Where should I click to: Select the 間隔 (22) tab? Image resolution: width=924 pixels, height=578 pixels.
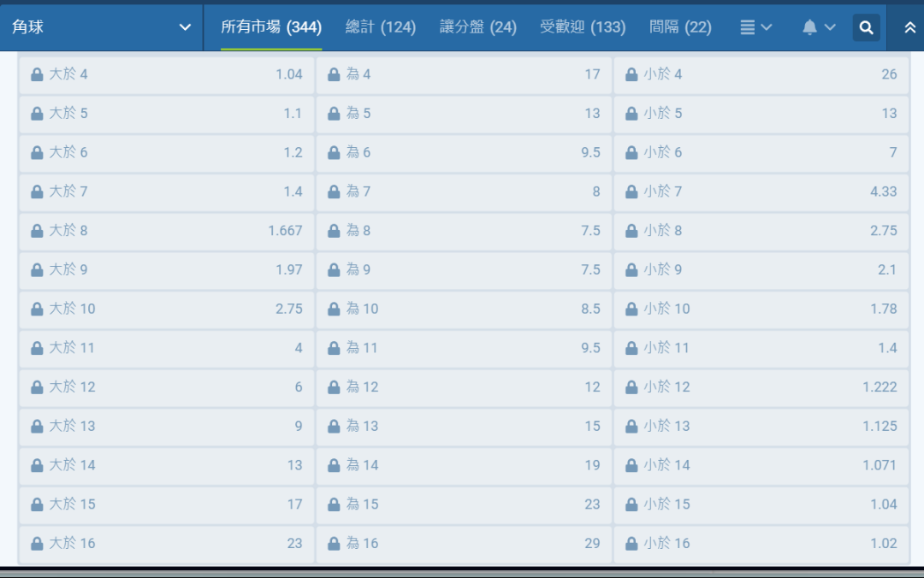click(x=680, y=27)
